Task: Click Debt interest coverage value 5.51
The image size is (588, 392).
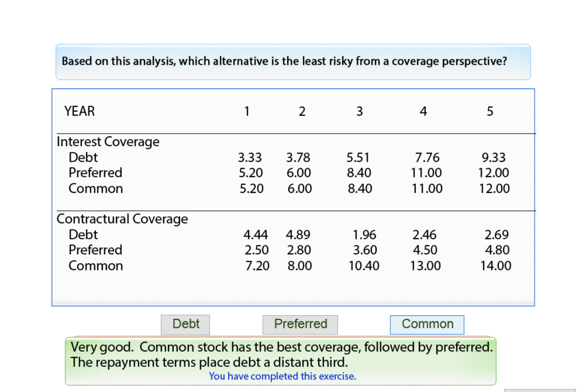Action: coord(358,157)
